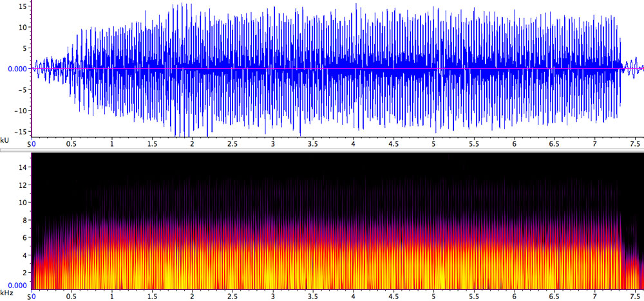Click the 12 kHz label on spectrogram axis
Viewport: 644px width, 301px height.
(23, 185)
